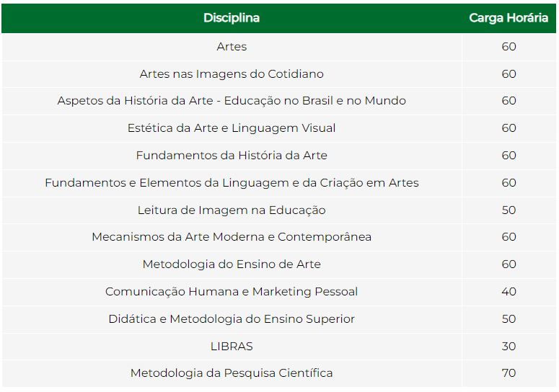
Task: Click Metodologia da Pesquisa Científica
Action: (x=232, y=373)
